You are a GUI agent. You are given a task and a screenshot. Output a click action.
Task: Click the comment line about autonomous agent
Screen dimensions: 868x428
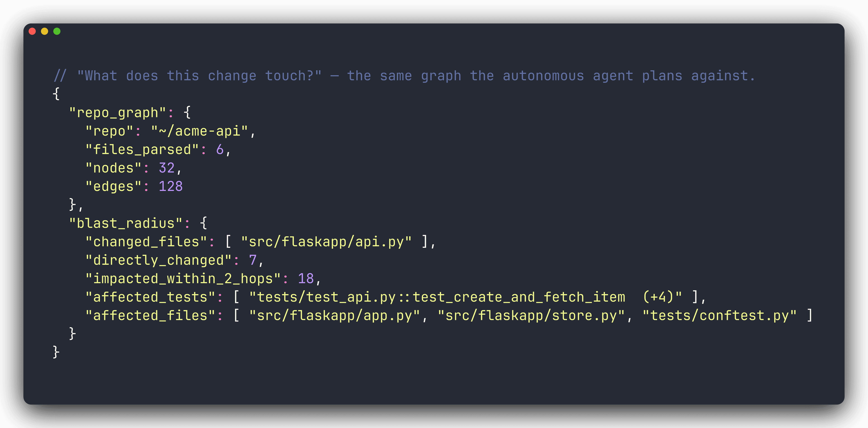point(404,76)
